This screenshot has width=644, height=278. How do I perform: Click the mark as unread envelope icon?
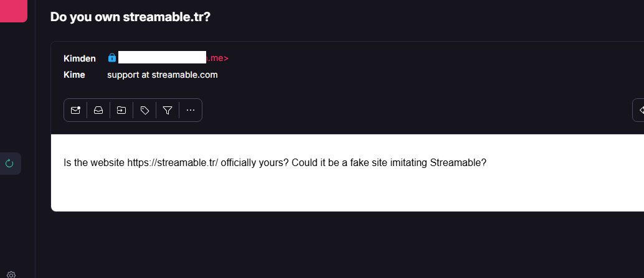coord(75,110)
